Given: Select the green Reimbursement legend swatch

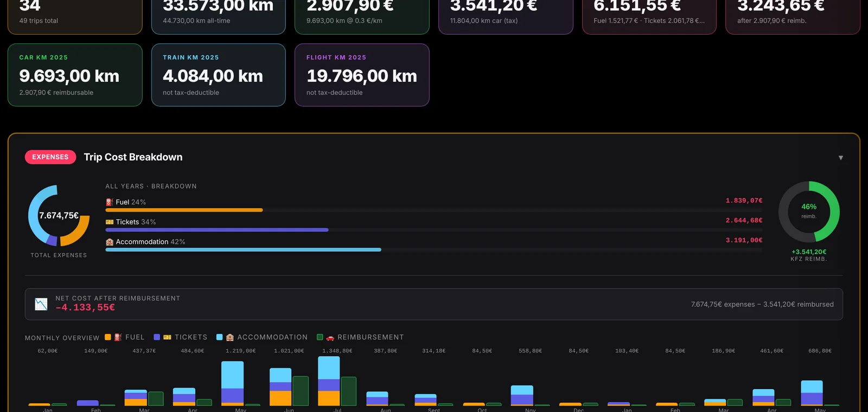Looking at the screenshot, I should (320, 337).
